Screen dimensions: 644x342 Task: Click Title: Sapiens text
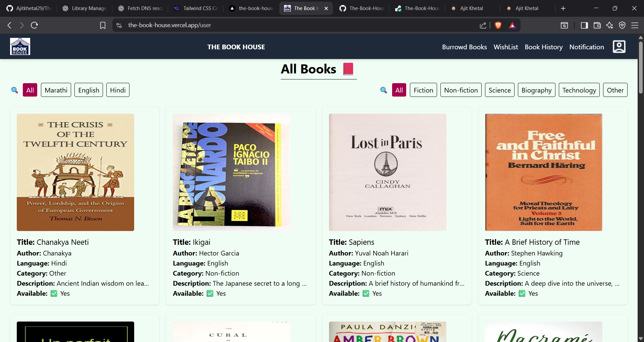pyautogui.click(x=352, y=242)
